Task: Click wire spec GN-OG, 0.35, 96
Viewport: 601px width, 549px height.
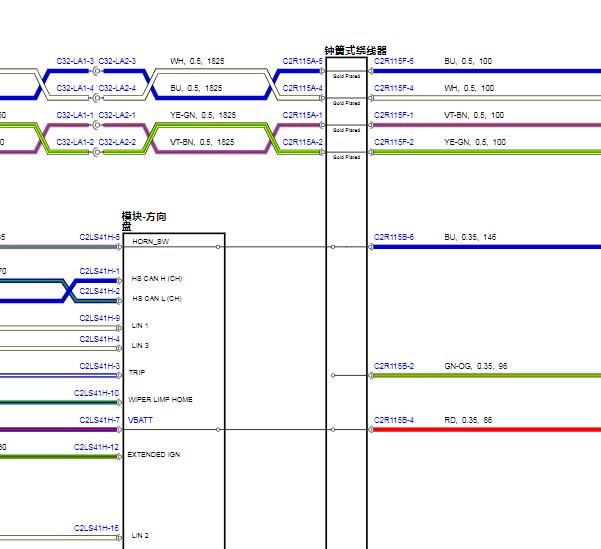Action: tap(476, 366)
